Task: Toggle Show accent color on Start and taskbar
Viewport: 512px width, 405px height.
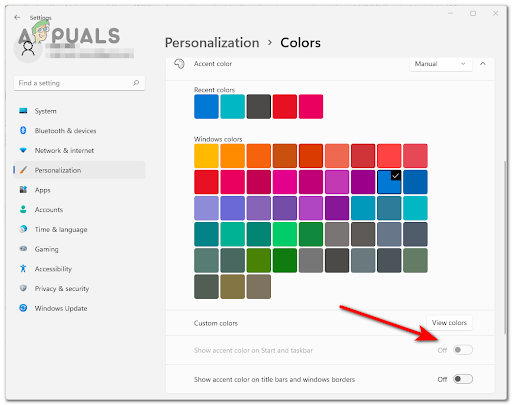Action: [x=463, y=350]
